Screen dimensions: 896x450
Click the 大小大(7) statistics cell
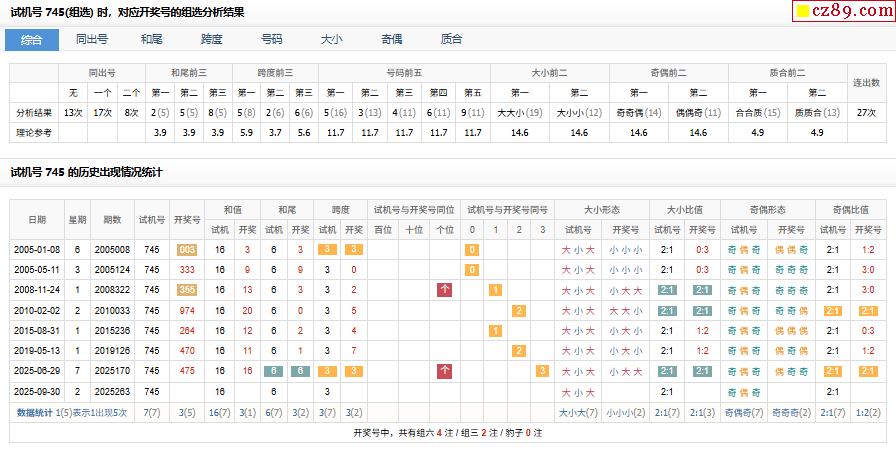pos(578,412)
